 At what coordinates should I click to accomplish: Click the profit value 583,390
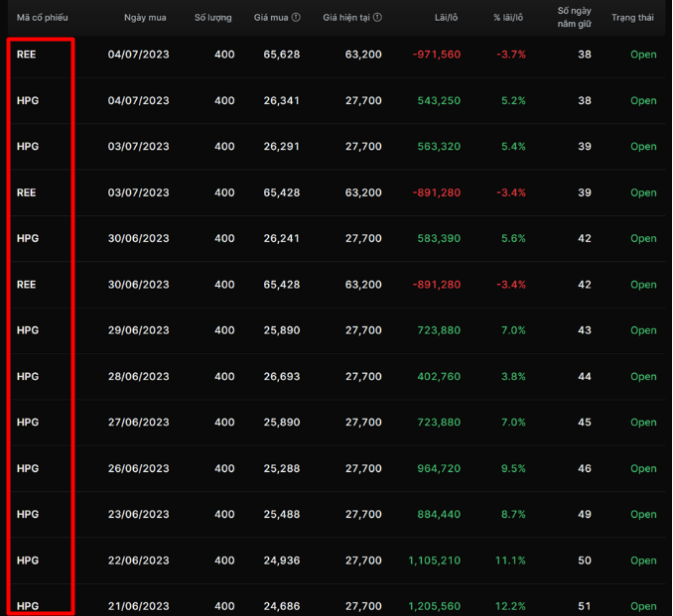coord(439,238)
